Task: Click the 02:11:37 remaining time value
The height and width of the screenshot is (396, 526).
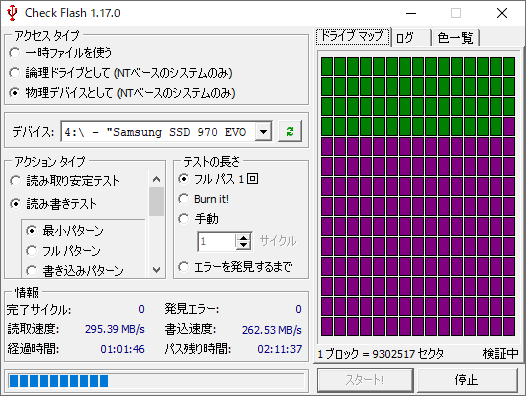Action: pyautogui.click(x=279, y=349)
